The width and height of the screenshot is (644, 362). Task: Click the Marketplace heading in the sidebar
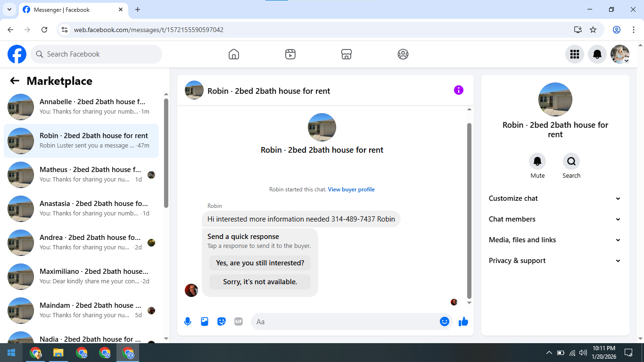coord(59,81)
